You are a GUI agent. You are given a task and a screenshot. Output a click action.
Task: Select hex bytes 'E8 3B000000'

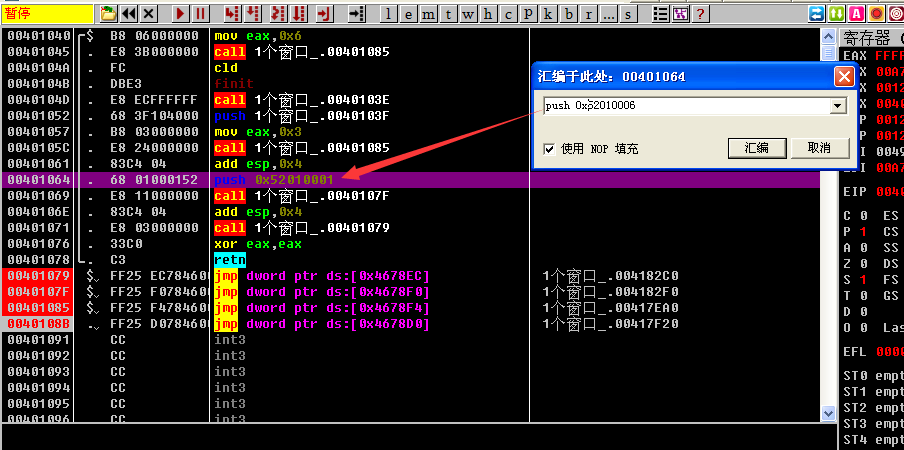(x=155, y=52)
